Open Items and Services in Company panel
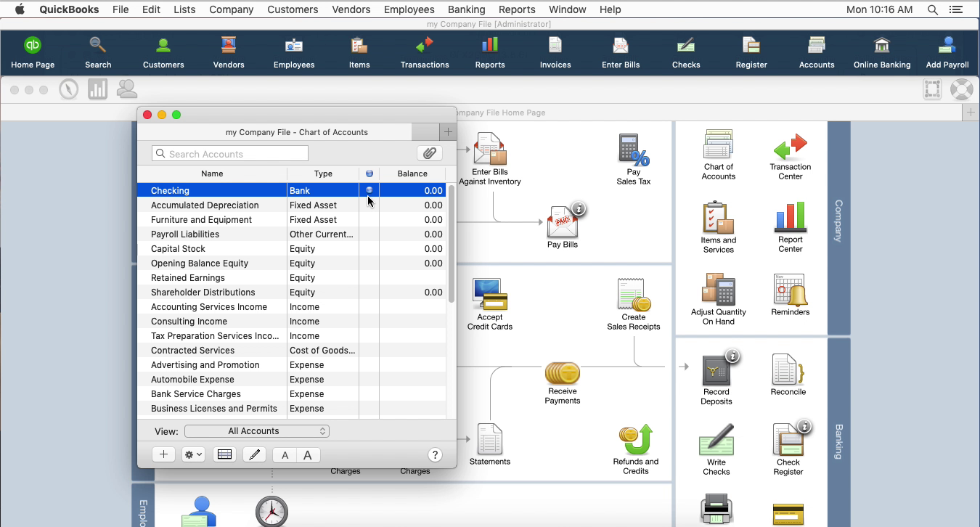Viewport: 980px width, 527px height. pos(719,227)
